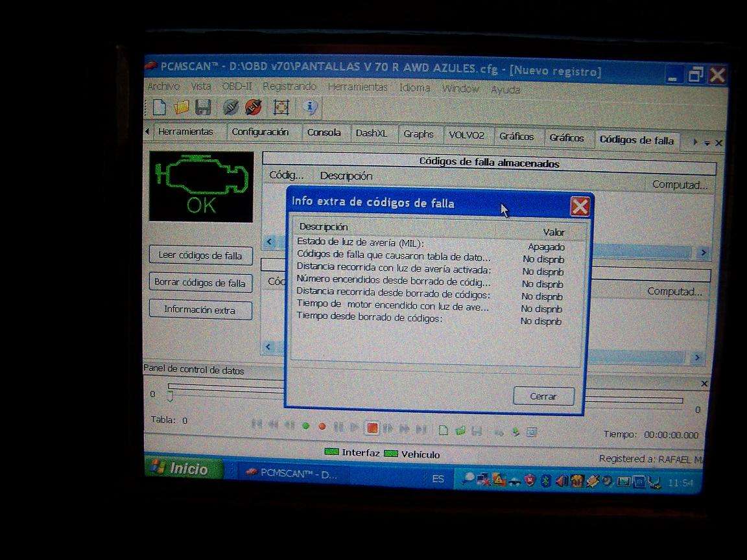
Task: Click the Códig... column header
Action: coord(287,175)
